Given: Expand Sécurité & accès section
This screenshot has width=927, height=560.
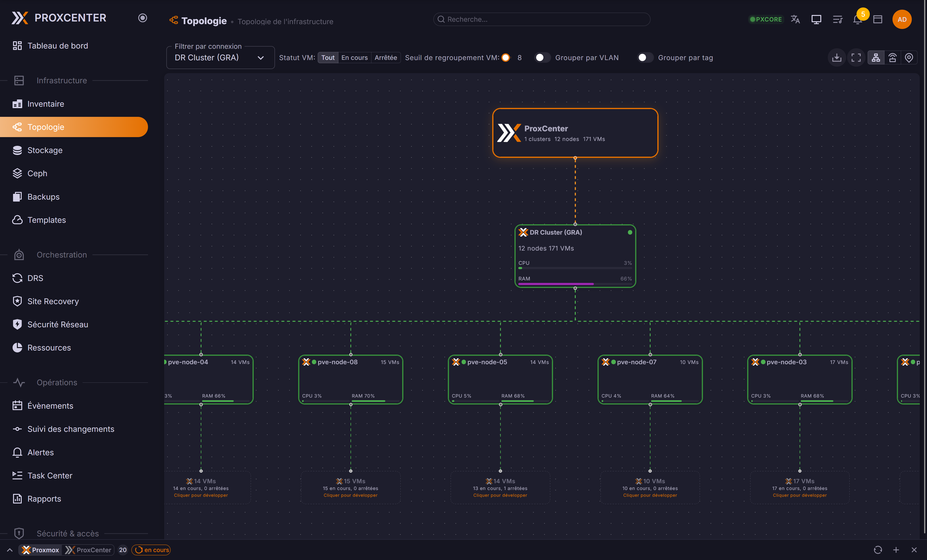Looking at the screenshot, I should (x=74, y=533).
